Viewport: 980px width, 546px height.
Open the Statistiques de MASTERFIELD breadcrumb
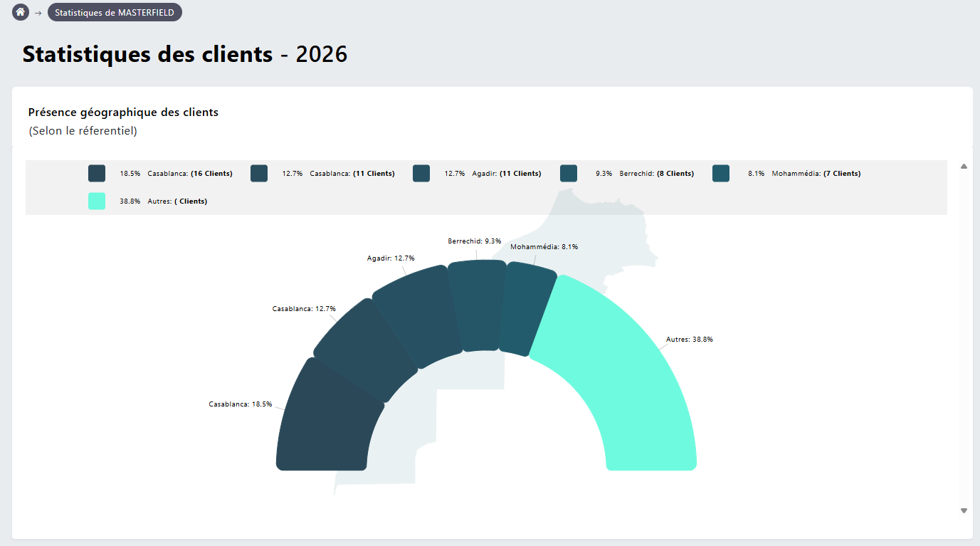click(x=115, y=13)
